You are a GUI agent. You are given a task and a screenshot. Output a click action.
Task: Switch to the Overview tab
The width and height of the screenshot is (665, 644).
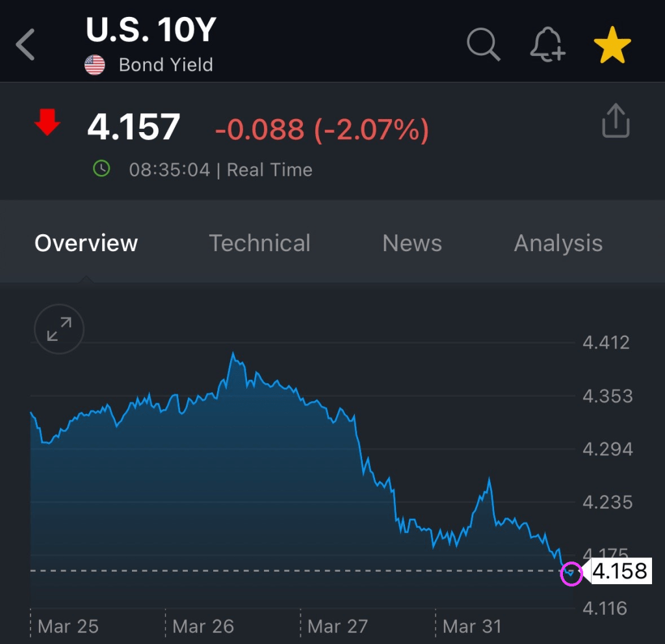(86, 243)
